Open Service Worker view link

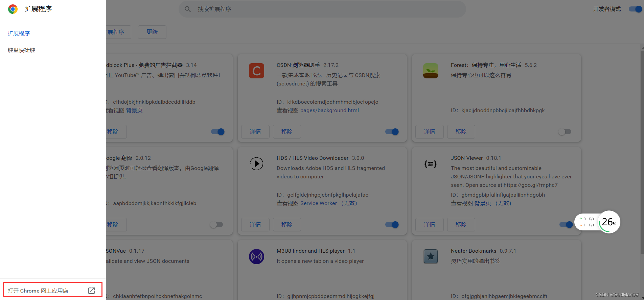point(319,203)
